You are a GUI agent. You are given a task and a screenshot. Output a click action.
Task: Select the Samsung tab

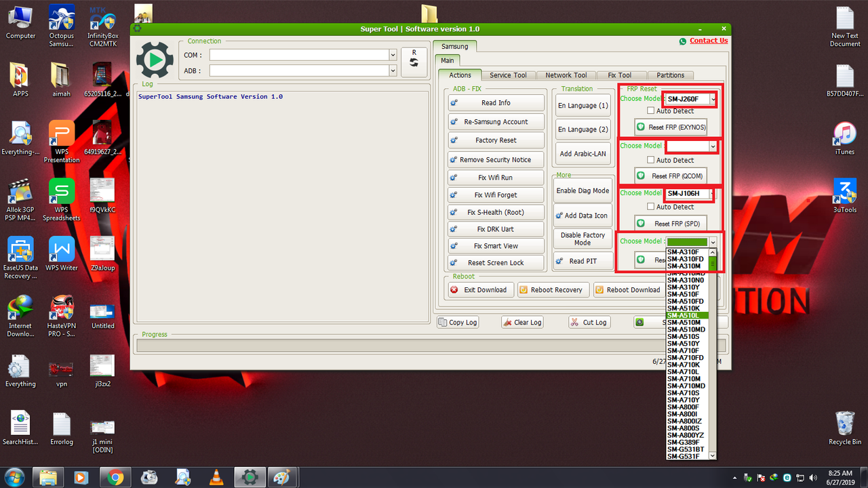[x=455, y=47]
